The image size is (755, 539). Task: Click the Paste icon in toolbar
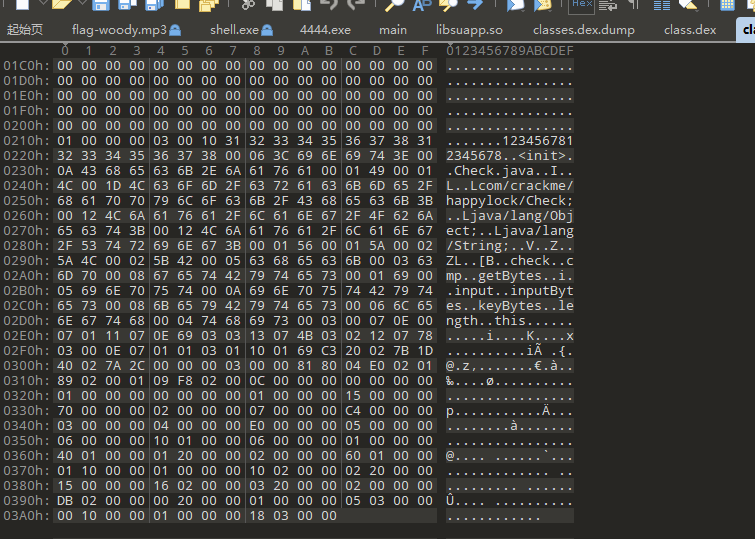pos(302,4)
